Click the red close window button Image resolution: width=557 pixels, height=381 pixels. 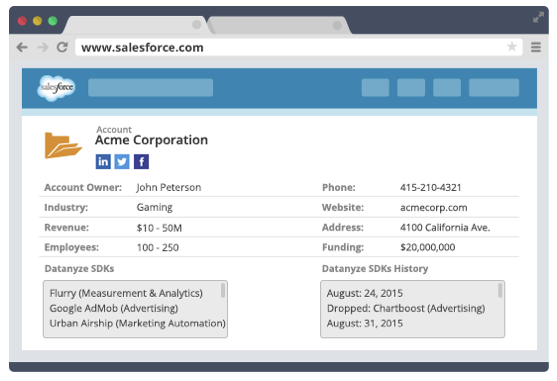click(22, 21)
